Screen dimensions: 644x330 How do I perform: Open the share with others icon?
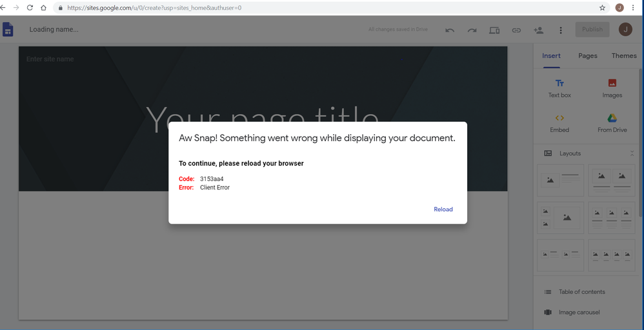coord(538,30)
